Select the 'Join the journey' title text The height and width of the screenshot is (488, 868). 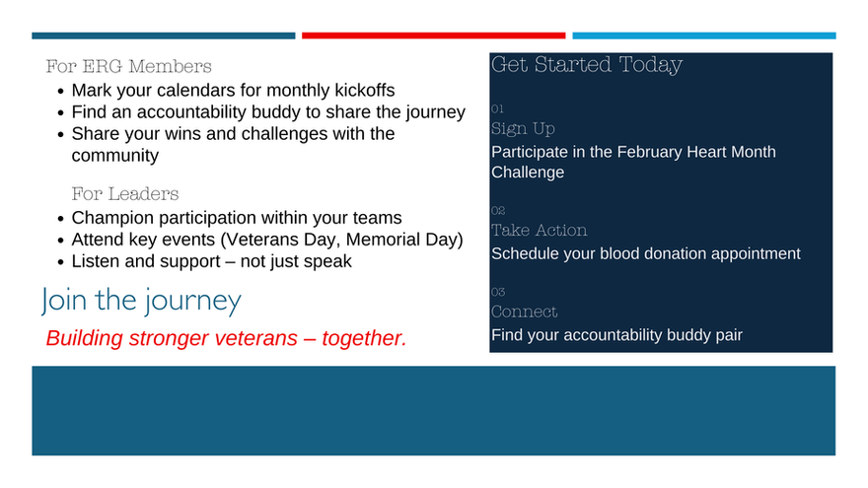pyautogui.click(x=141, y=301)
